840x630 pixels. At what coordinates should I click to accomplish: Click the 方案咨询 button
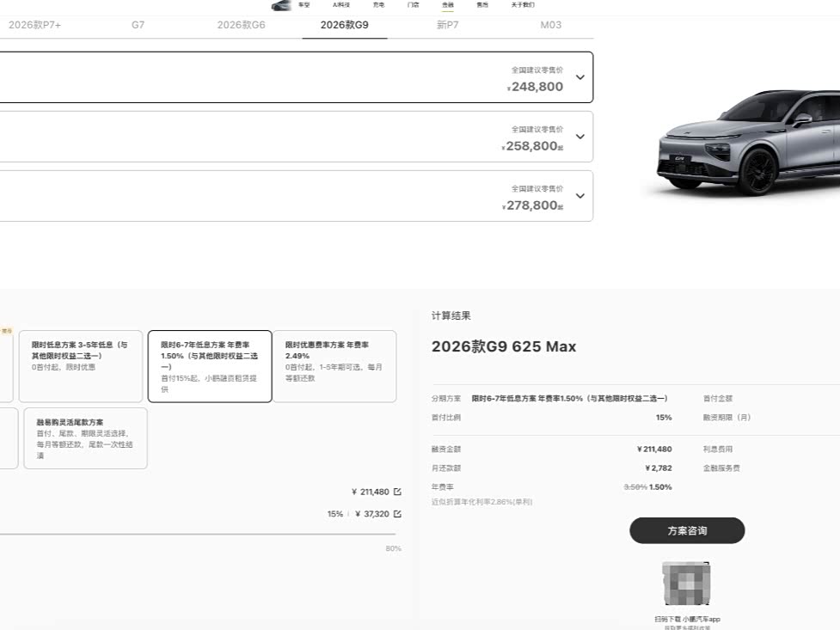click(687, 530)
